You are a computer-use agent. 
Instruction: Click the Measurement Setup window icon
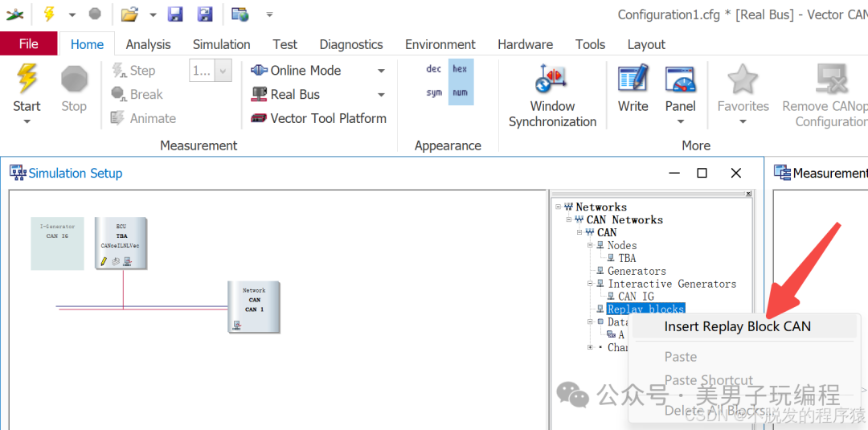click(782, 173)
